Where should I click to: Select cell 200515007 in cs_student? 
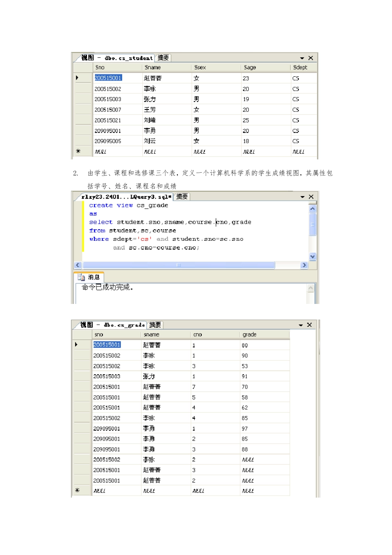point(117,109)
